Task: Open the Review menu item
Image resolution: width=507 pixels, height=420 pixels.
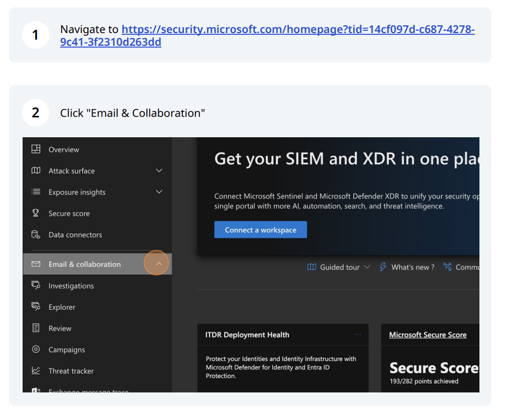Action: [x=60, y=329]
